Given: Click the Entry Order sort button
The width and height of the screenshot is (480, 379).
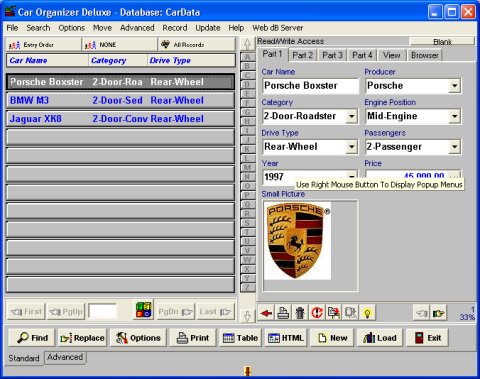Looking at the screenshot, I should (x=43, y=45).
